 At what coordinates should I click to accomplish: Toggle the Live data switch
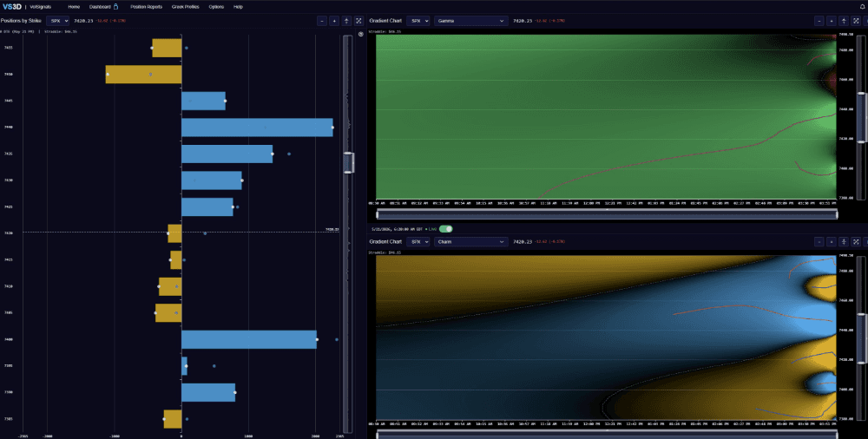(445, 229)
